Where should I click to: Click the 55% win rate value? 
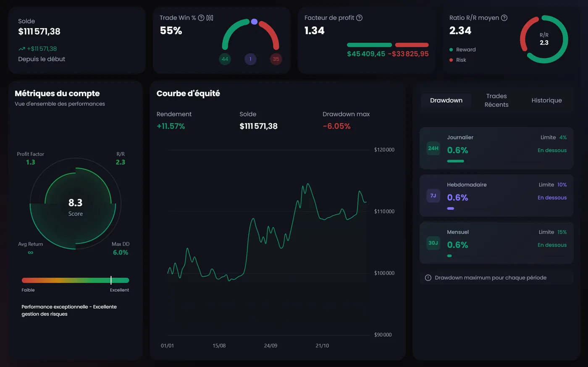pos(171,31)
